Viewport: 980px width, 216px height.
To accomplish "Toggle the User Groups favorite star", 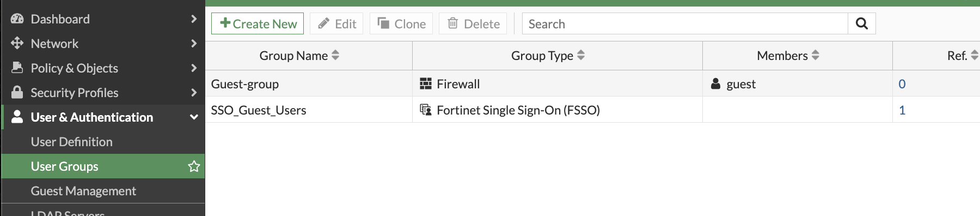I will tap(194, 166).
